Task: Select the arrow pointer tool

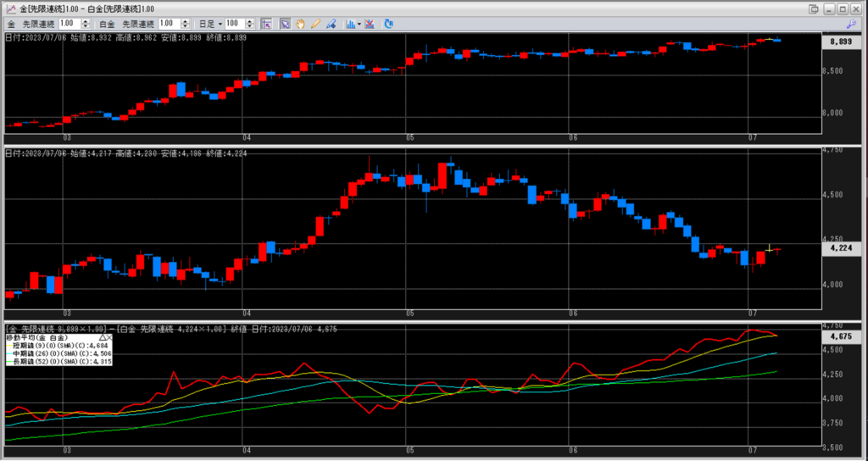Action: point(286,24)
